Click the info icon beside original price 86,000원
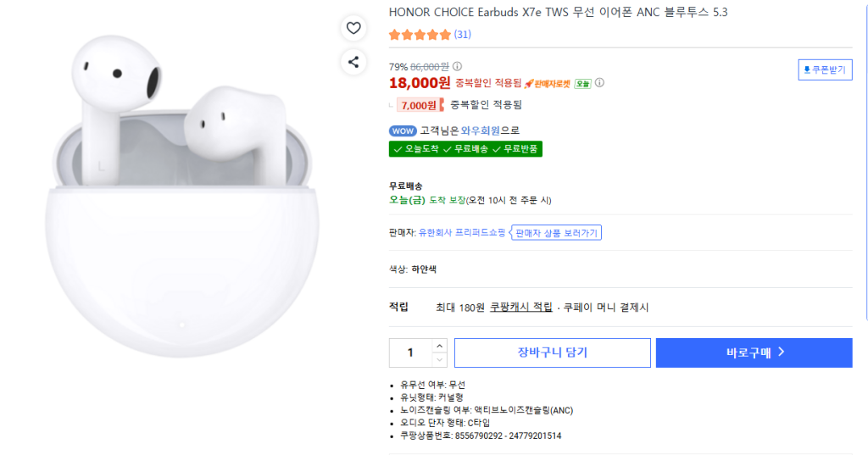 coord(457,66)
